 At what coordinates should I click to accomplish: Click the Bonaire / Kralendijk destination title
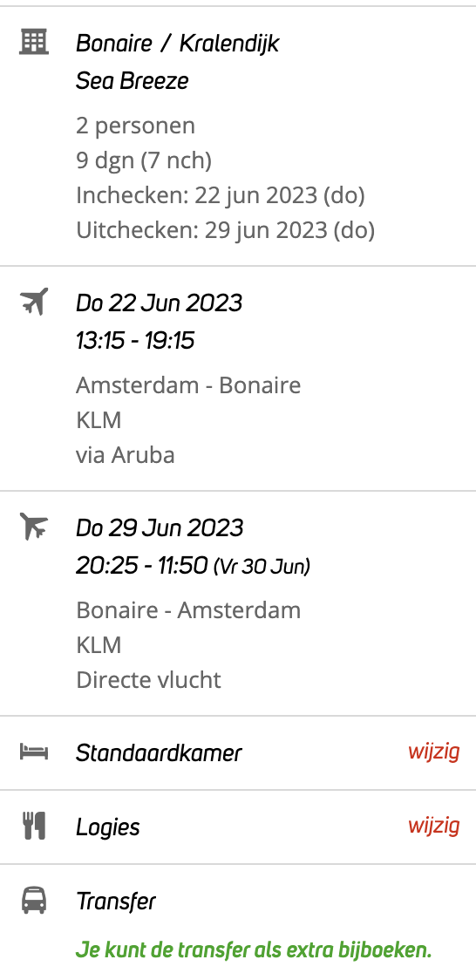coord(177,44)
